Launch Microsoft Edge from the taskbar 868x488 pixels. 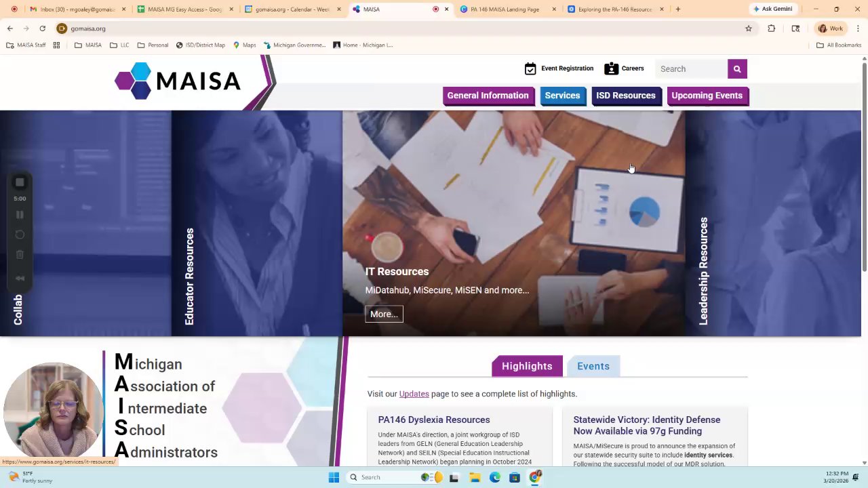click(x=495, y=477)
